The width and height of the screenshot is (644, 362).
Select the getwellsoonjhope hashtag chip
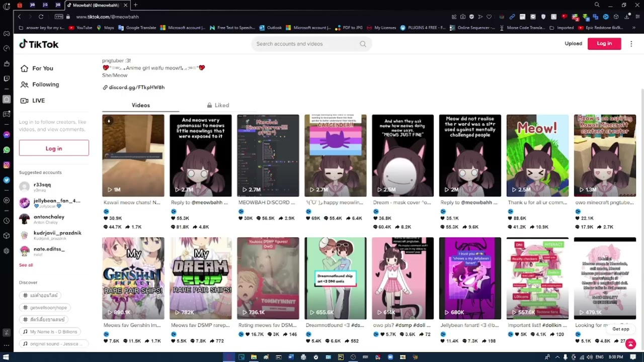coord(45,307)
